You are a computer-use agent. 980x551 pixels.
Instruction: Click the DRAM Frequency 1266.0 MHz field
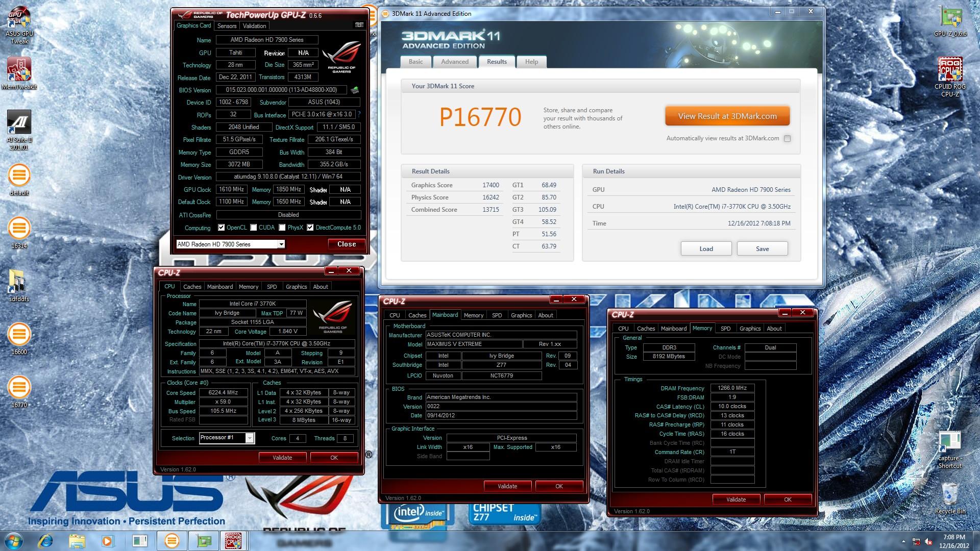pos(732,388)
